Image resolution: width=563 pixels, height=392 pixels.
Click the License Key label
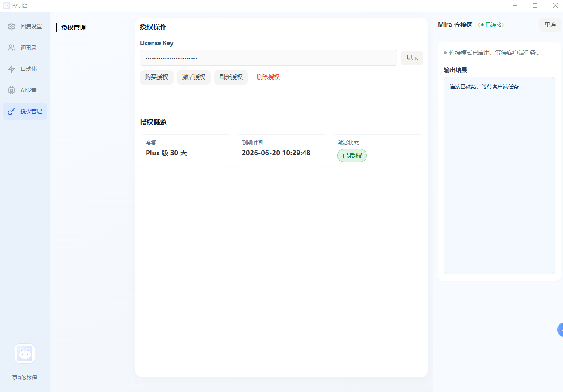(157, 43)
